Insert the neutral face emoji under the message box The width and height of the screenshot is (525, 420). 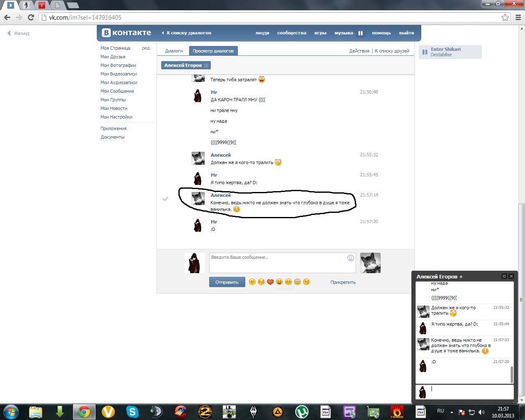(x=252, y=282)
